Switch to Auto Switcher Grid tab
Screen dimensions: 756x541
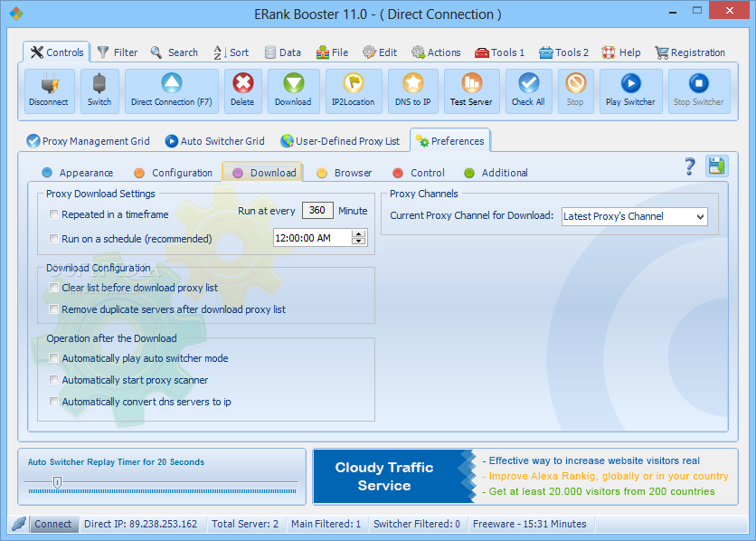tap(215, 141)
